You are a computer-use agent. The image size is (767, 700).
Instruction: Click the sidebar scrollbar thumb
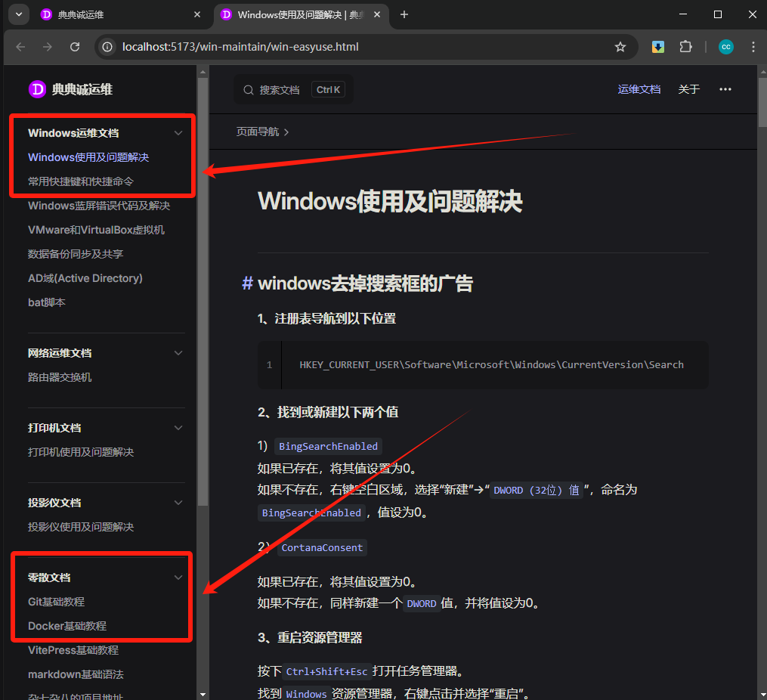203,292
